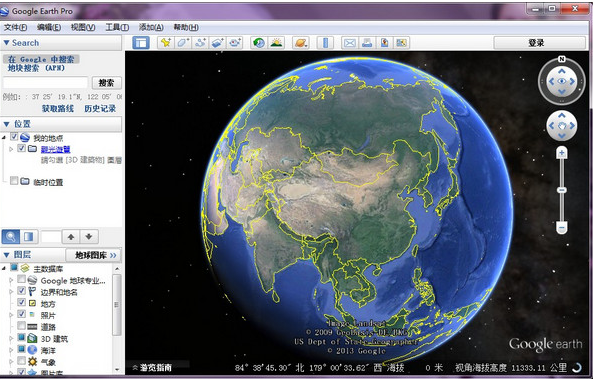The height and width of the screenshot is (379, 593).
Task: Click the look-up arrow on the eye joystick
Action: 562,71
